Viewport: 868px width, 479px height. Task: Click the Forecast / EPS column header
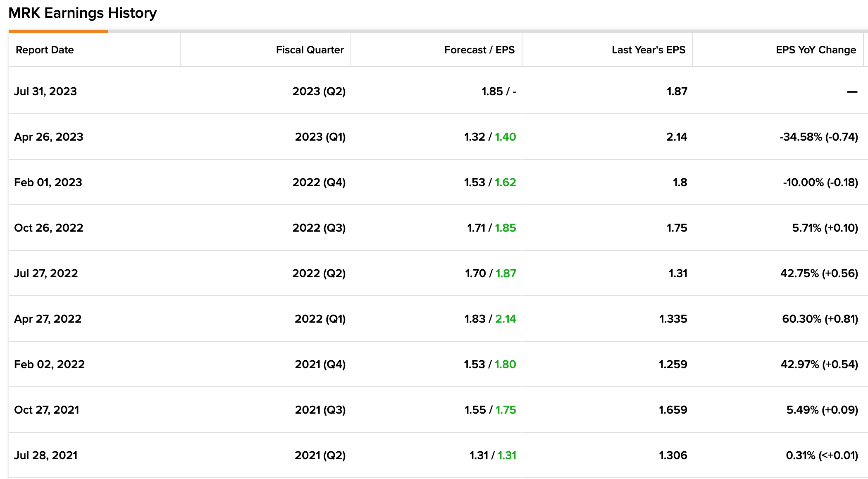click(479, 50)
